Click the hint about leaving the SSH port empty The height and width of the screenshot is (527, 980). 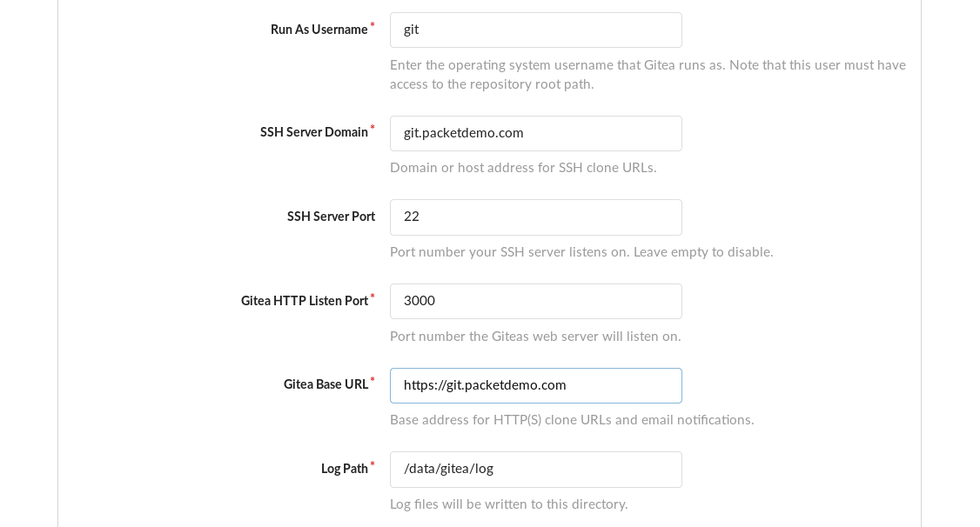581,251
